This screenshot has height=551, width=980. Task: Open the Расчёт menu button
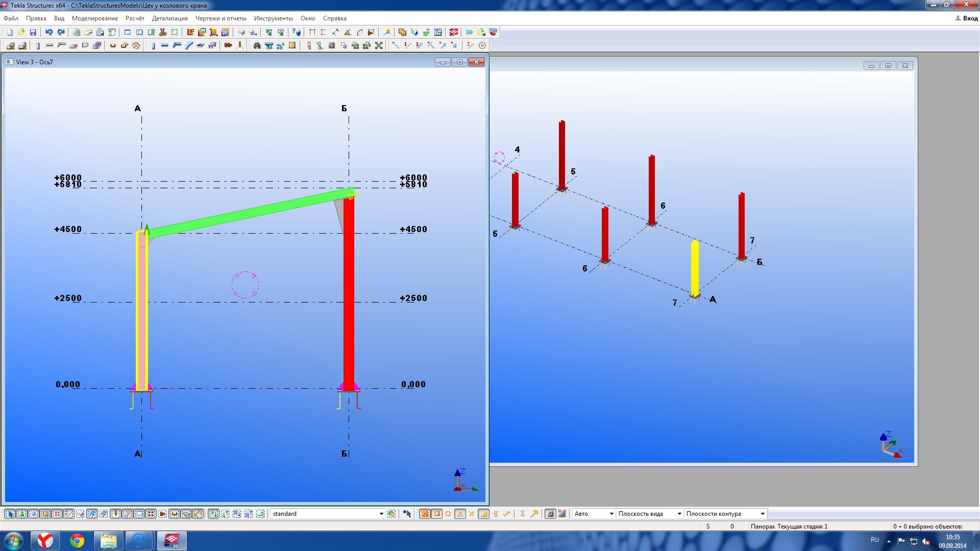tap(135, 18)
